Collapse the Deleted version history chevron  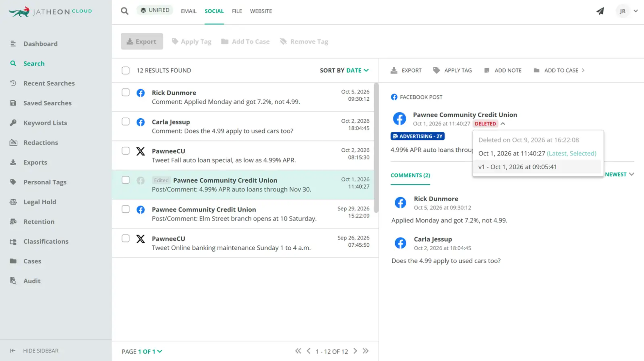click(503, 124)
